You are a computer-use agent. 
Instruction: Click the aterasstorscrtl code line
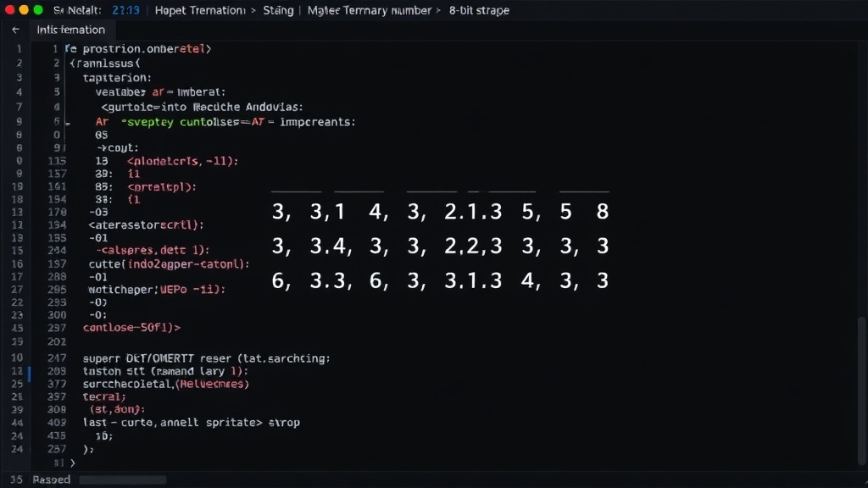tap(146, 225)
